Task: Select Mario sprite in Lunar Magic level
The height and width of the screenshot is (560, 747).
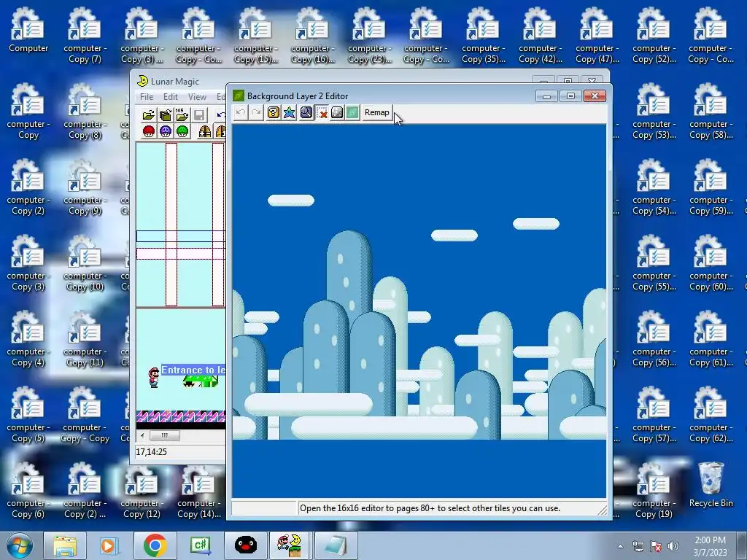Action: click(153, 377)
